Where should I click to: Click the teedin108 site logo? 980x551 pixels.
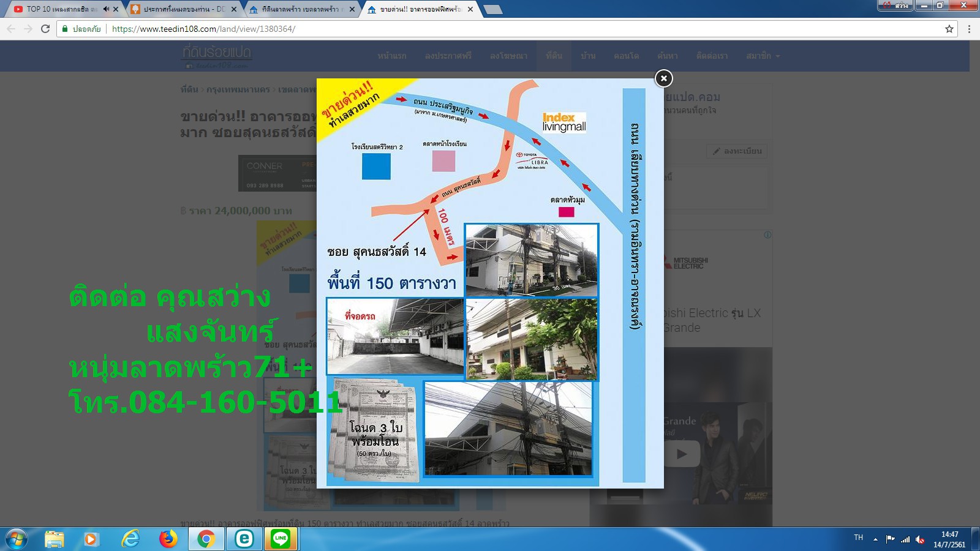point(217,56)
